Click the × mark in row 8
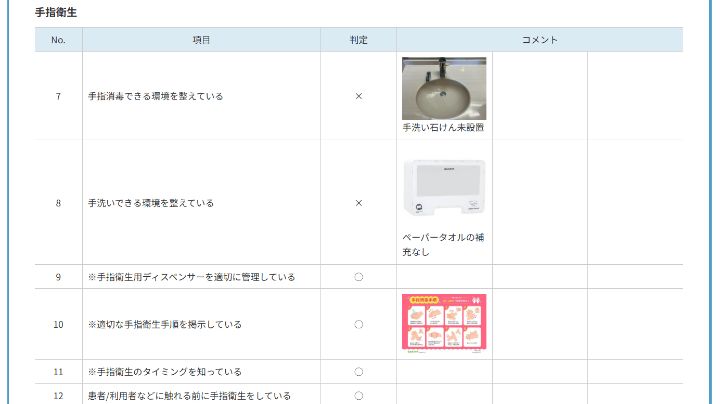The height and width of the screenshot is (404, 720). point(358,203)
